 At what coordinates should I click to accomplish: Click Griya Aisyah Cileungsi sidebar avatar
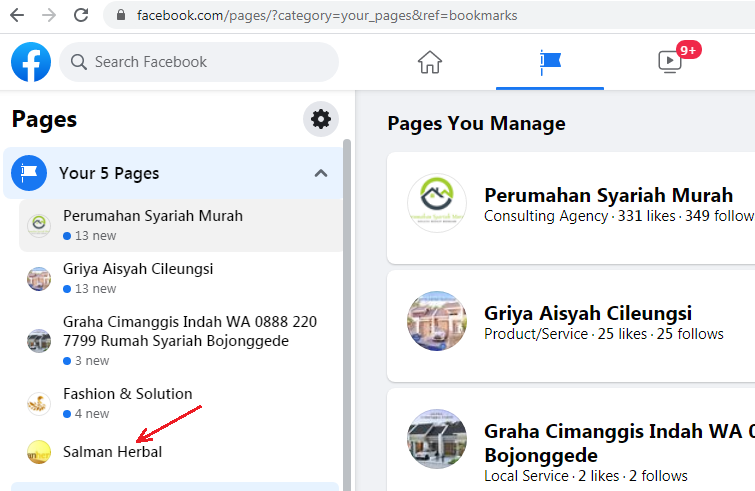[39, 279]
